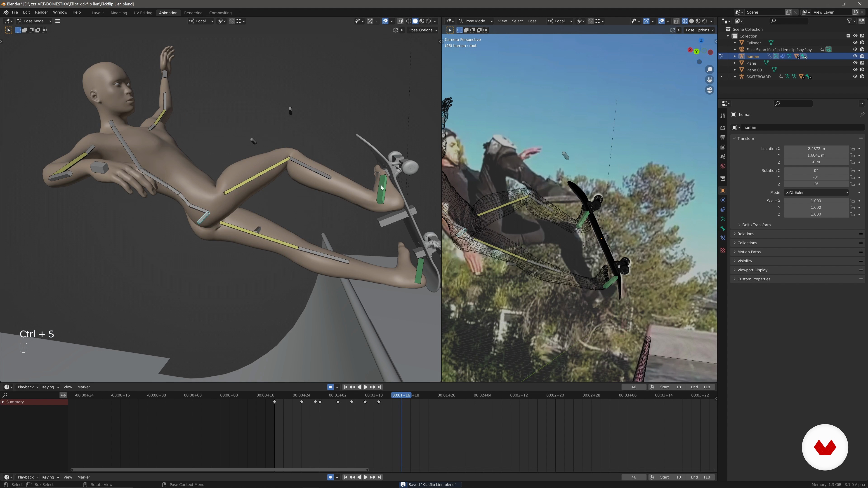
Task: Switch to the Compositing workspace tab
Action: click(x=220, y=13)
